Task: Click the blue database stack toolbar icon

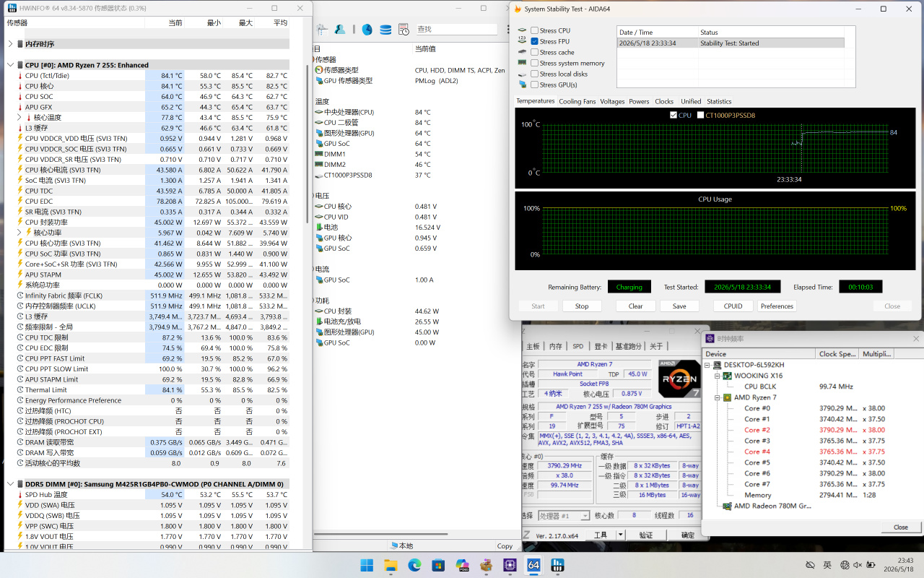Action: (385, 30)
